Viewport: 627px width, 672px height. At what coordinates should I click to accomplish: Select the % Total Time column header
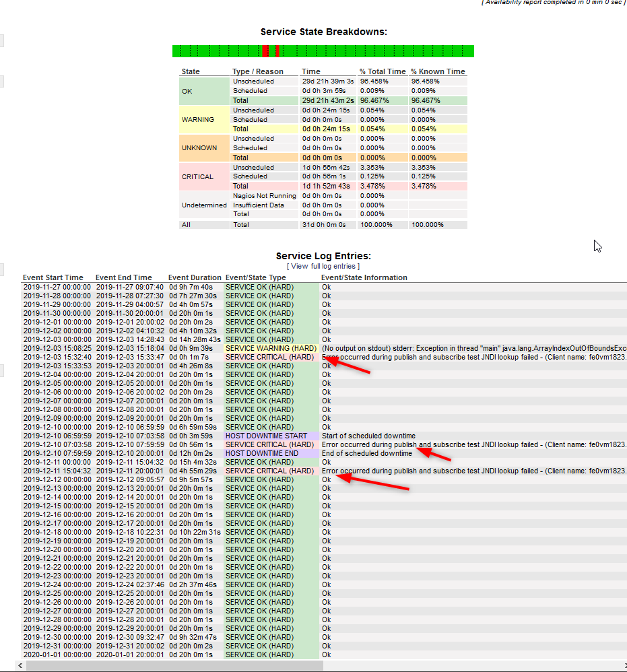(383, 71)
